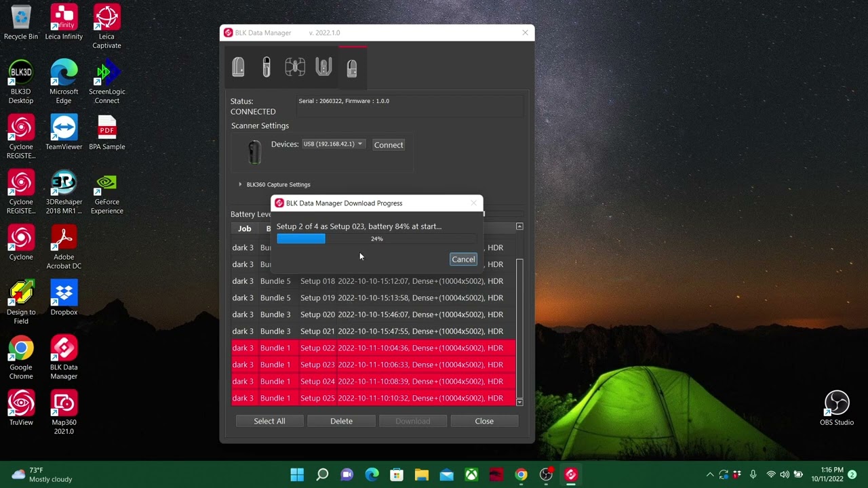Show hidden system tray icons
This screenshot has height=488, width=868.
coord(710,474)
